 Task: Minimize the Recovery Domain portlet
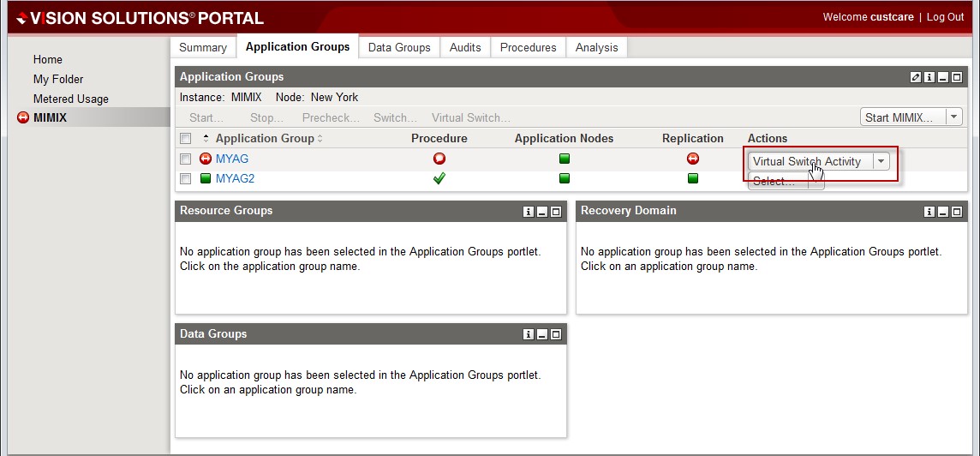point(942,212)
